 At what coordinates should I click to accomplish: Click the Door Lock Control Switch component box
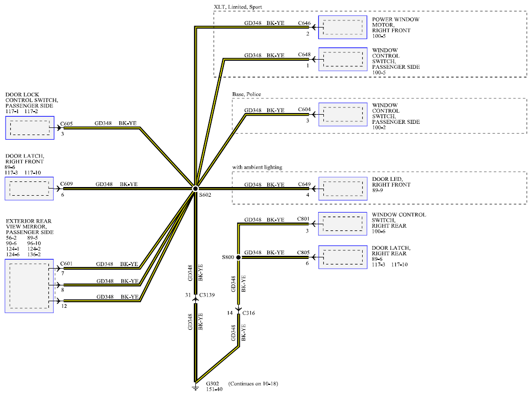click(30, 128)
